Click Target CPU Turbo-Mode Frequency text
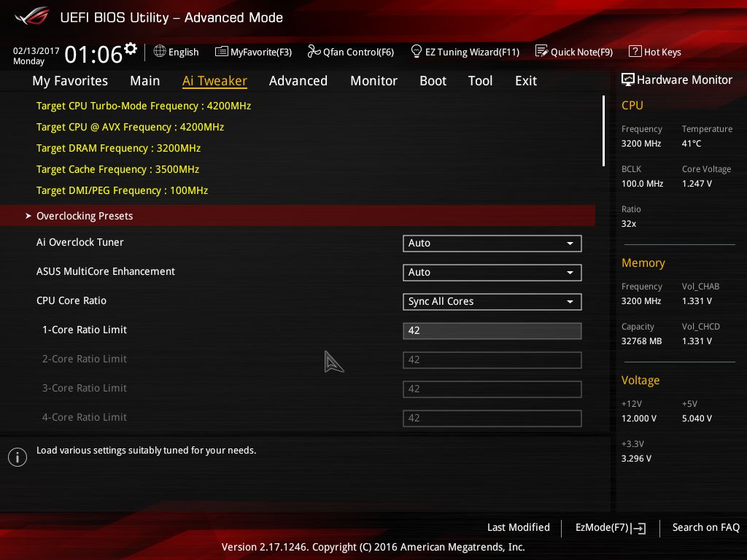Screen dimensions: 747x560 [144, 106]
